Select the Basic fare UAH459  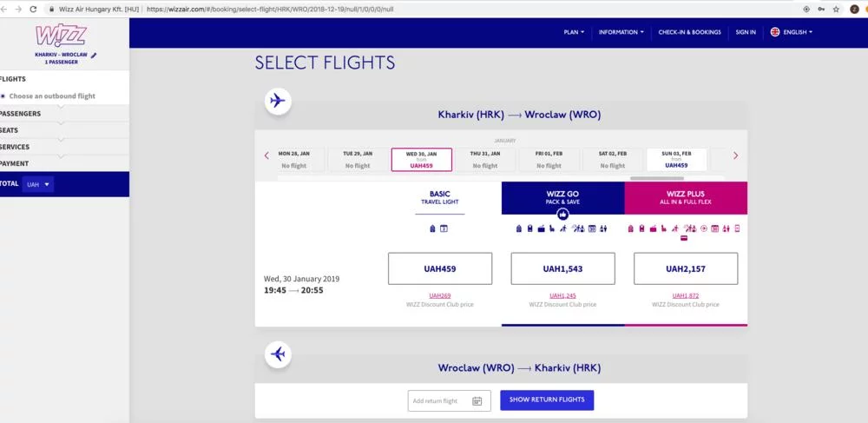[x=440, y=268]
